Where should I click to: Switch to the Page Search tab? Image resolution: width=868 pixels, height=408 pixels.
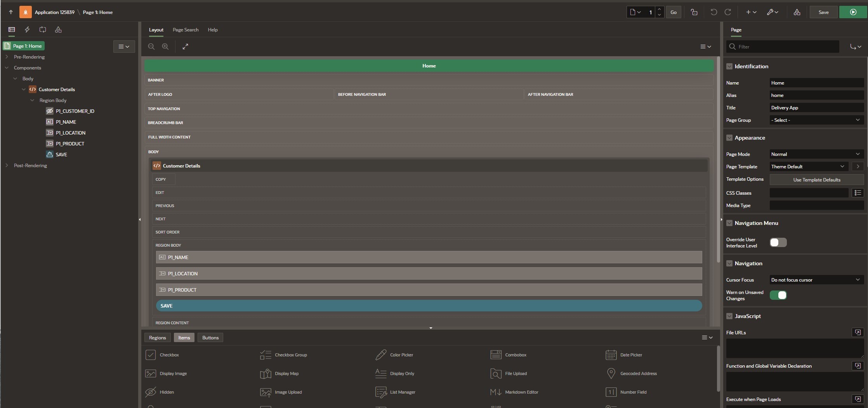click(x=186, y=29)
